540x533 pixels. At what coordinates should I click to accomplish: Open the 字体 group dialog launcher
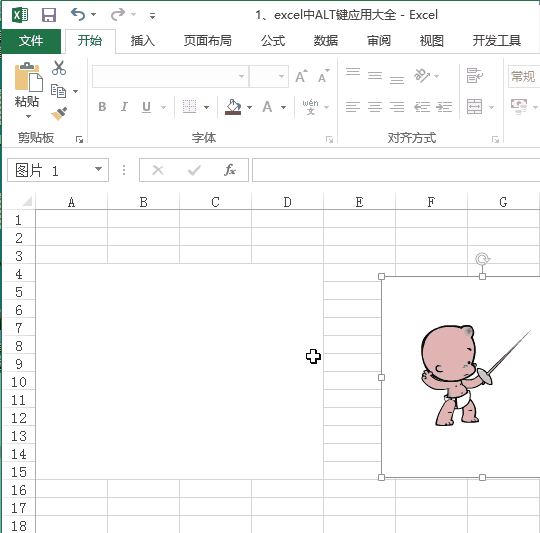330,139
